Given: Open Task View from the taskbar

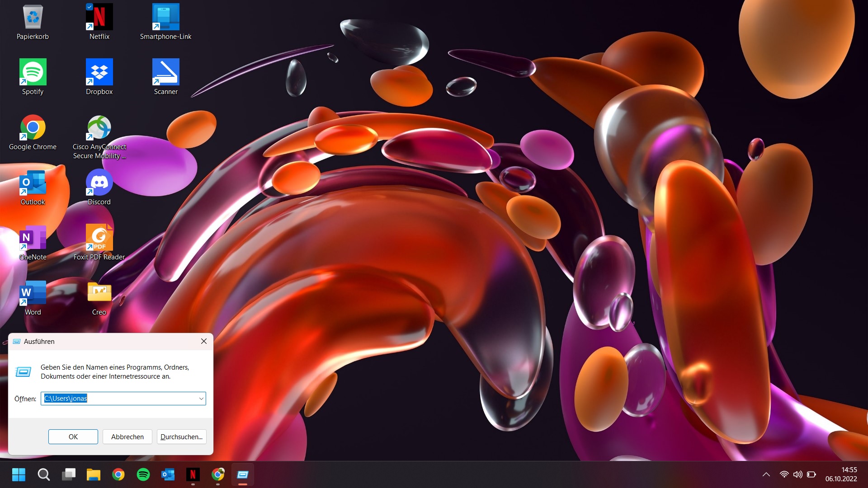Looking at the screenshot, I should pos(69,474).
